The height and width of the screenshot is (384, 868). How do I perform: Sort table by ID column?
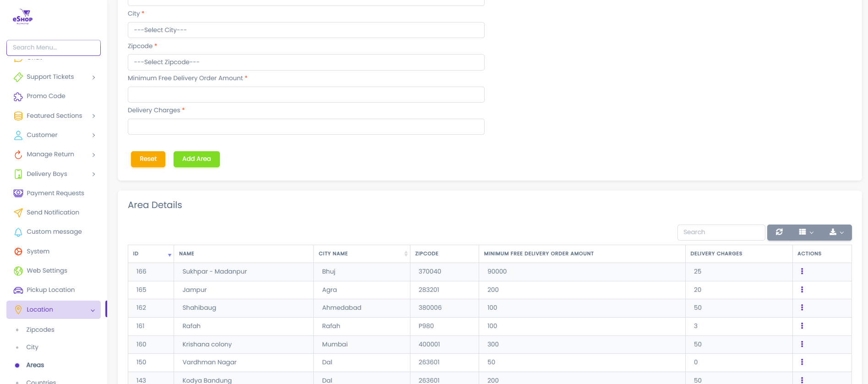(x=151, y=254)
